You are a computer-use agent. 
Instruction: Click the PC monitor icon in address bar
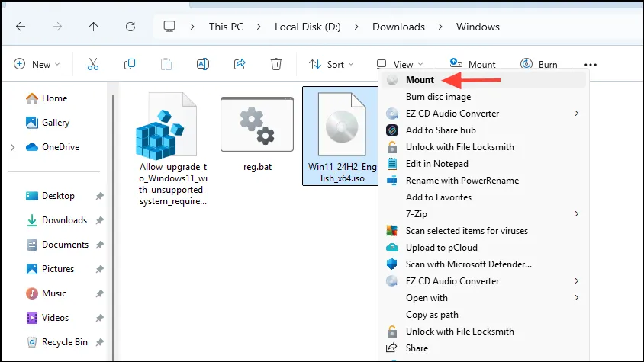click(x=169, y=27)
